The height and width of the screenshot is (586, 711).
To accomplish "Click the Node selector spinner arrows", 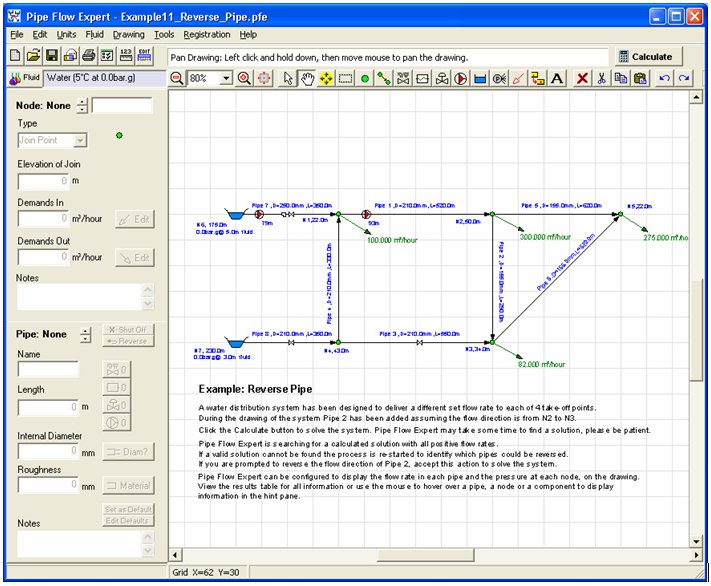I will coord(82,105).
